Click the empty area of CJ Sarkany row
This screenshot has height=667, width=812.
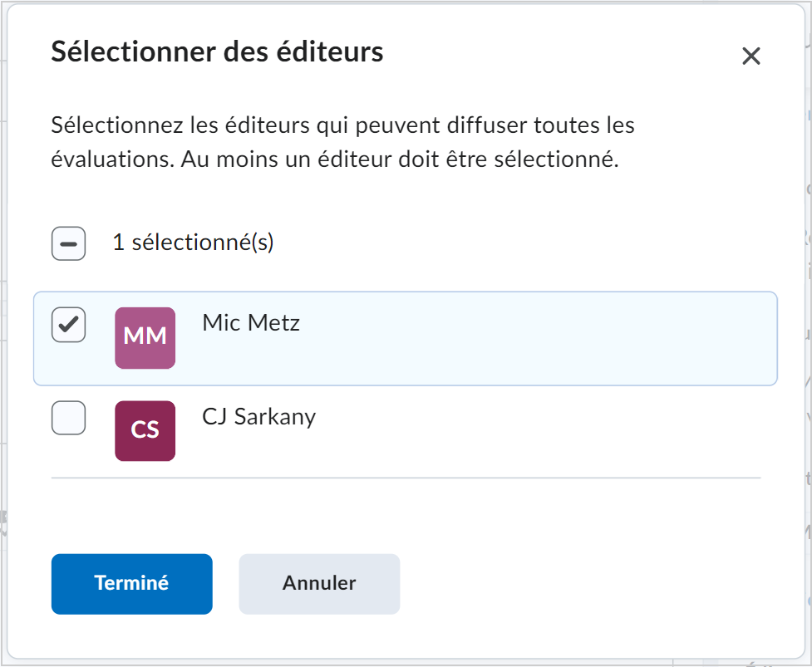tap(518, 430)
